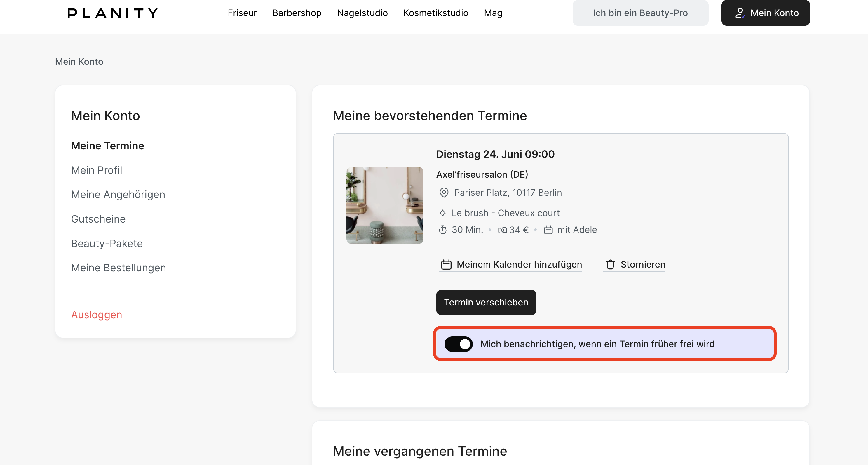Click the red Ausloggen link
This screenshot has width=868, height=465.
point(96,314)
